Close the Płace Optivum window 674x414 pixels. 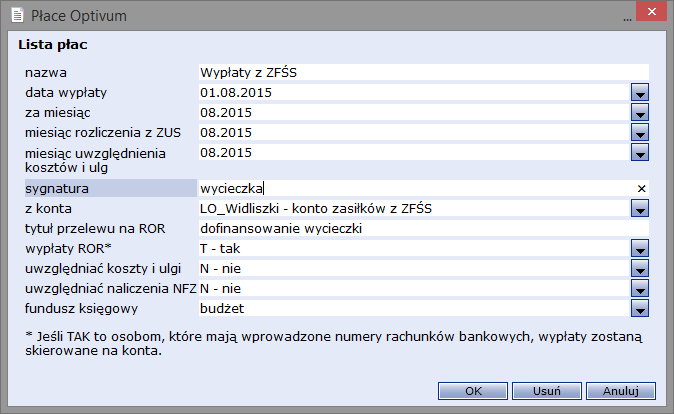(652, 12)
